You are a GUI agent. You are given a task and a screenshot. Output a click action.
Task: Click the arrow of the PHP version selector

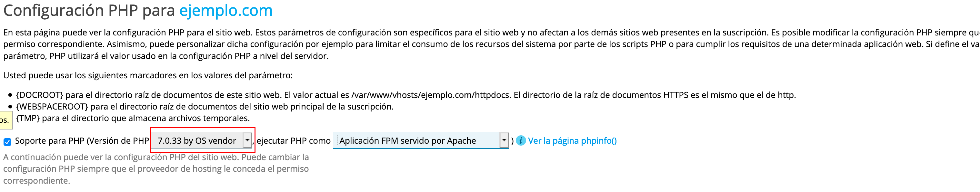248,140
